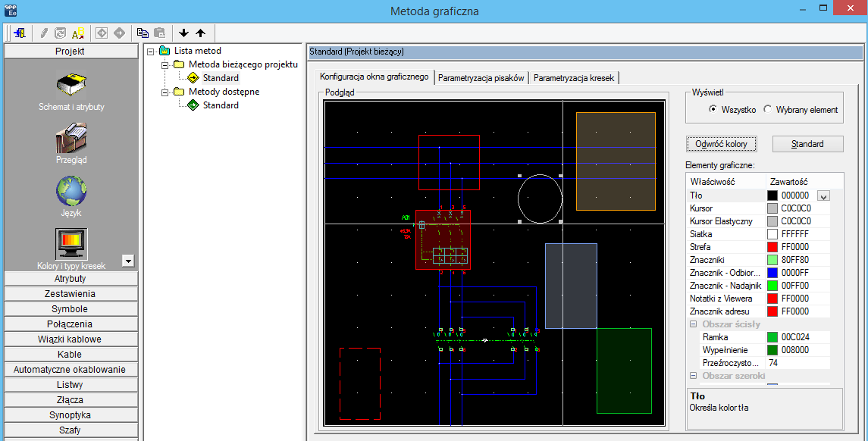
Task: Click blue Znacznik - Odbiornik color swatch
Action: (x=772, y=273)
